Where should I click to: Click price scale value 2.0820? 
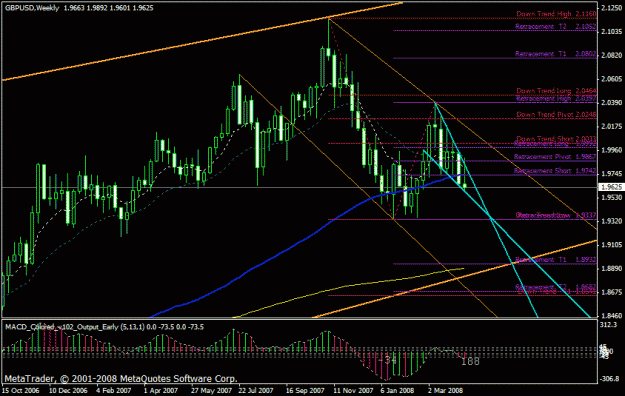(x=612, y=55)
